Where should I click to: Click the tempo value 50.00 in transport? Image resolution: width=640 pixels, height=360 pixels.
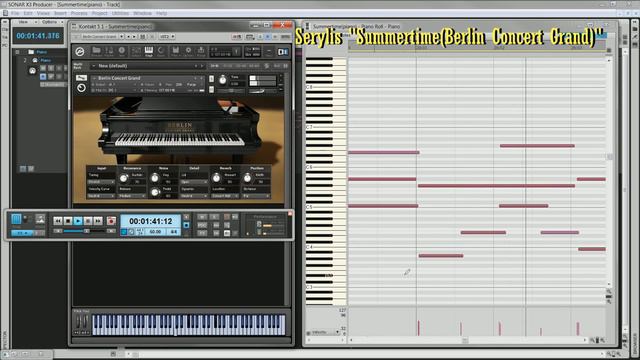155,232
